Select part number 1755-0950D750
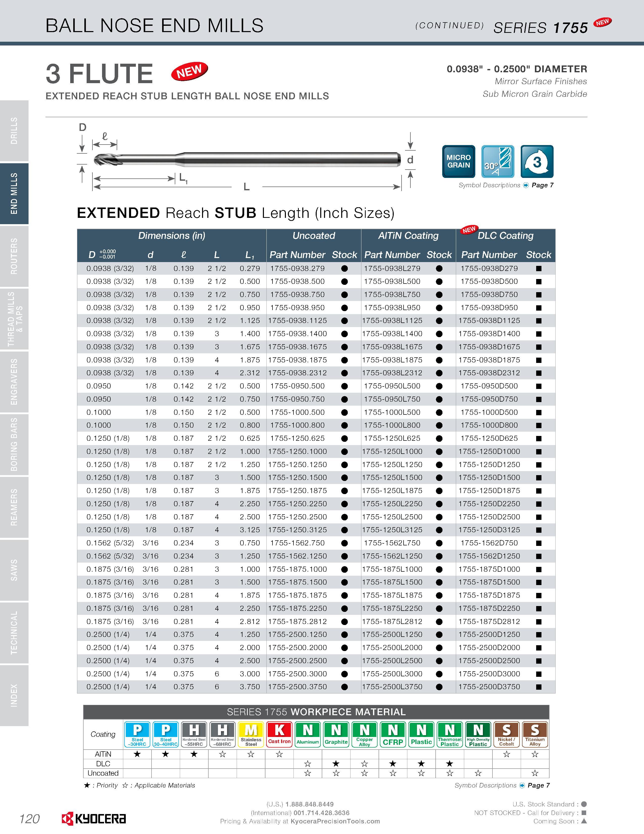 pyautogui.click(x=489, y=399)
